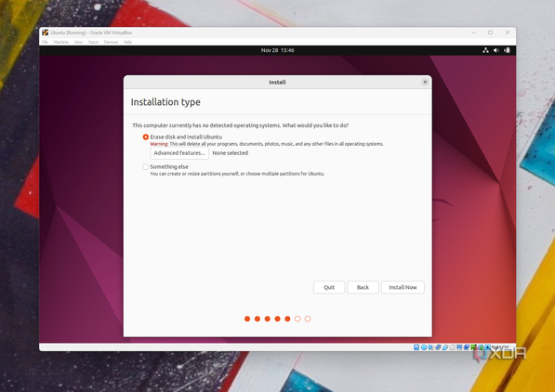Screen dimensions: 555x392
Task: Open the VirtualBox File menu
Action: click(45, 42)
